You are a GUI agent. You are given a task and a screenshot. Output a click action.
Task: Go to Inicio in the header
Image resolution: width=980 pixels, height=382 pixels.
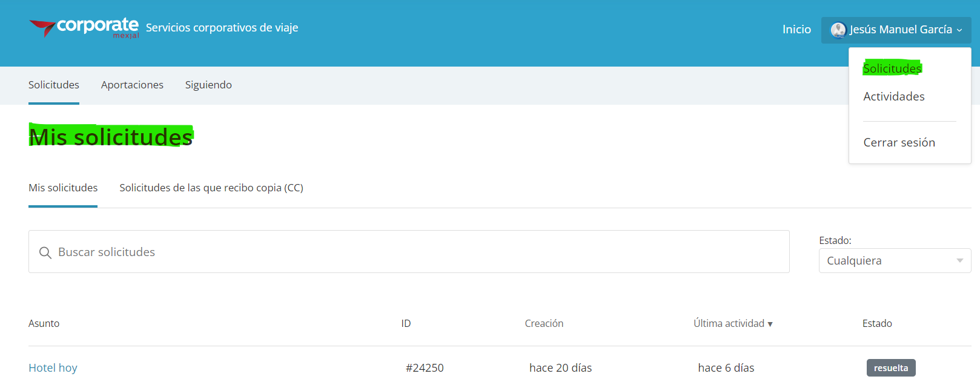pos(796,29)
